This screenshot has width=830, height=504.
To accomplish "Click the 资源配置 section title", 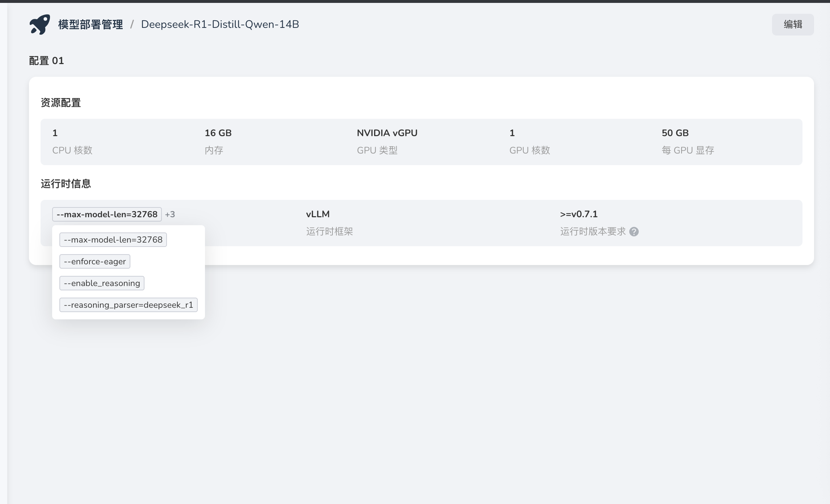I will (61, 103).
